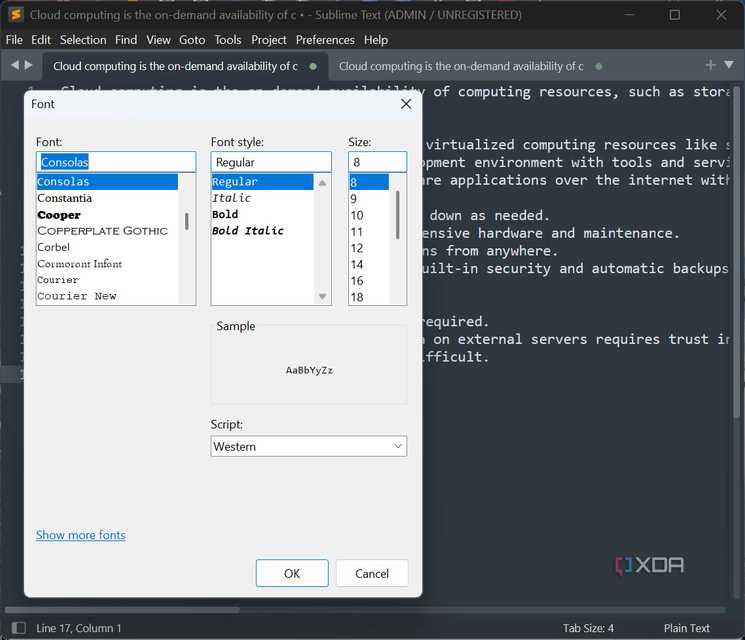
Task: Select Consolas in the font list
Action: (107, 181)
